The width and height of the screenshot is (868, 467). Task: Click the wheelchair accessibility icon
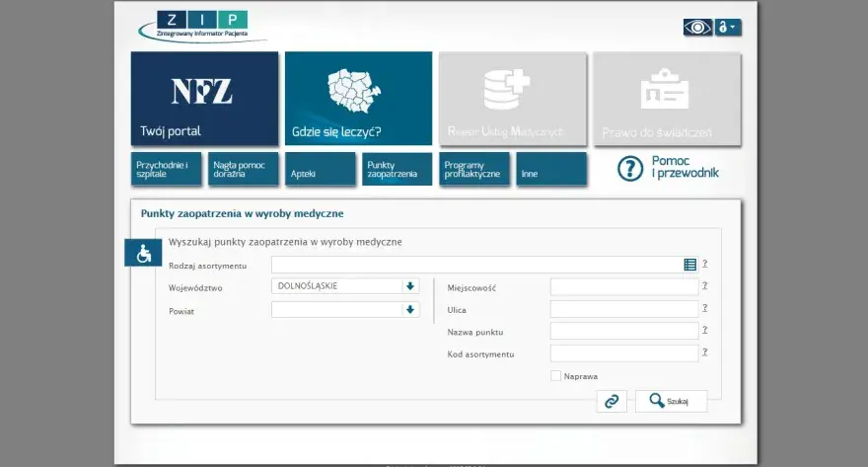(143, 253)
